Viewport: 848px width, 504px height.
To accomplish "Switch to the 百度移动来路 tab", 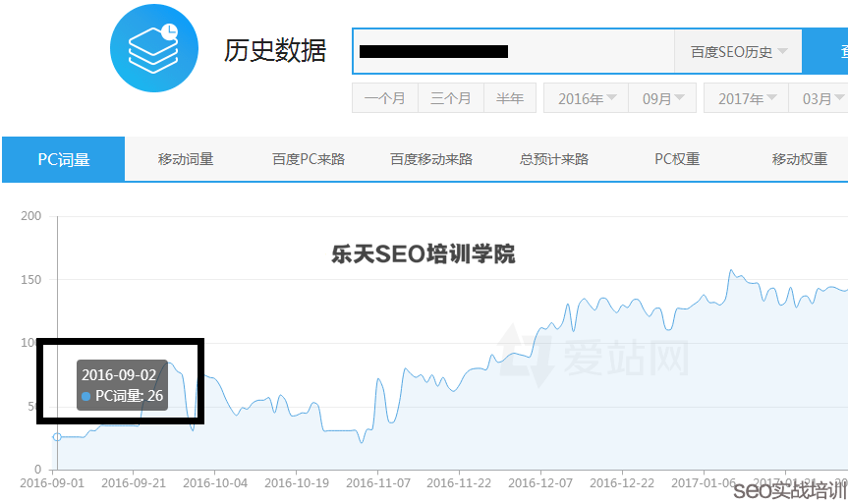I will 431,159.
